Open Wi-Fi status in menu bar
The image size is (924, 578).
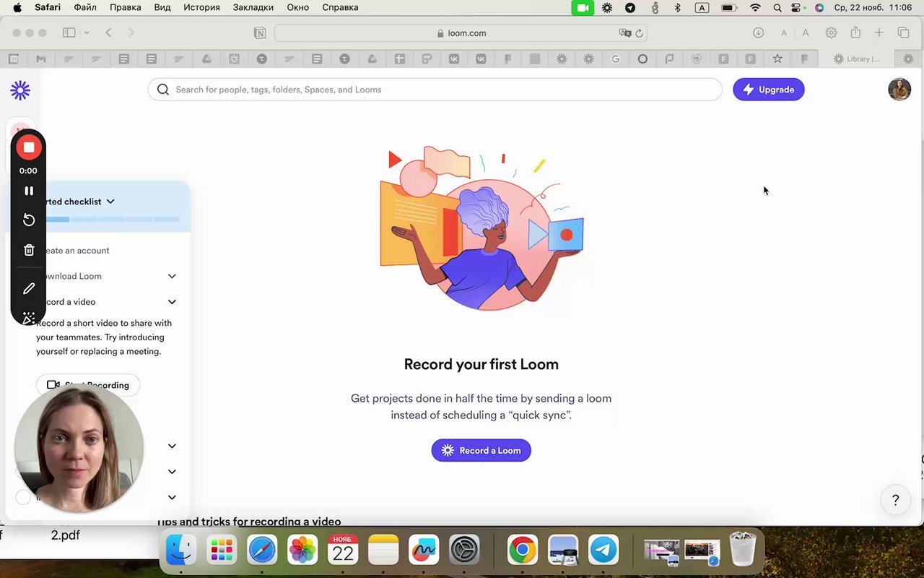[755, 7]
